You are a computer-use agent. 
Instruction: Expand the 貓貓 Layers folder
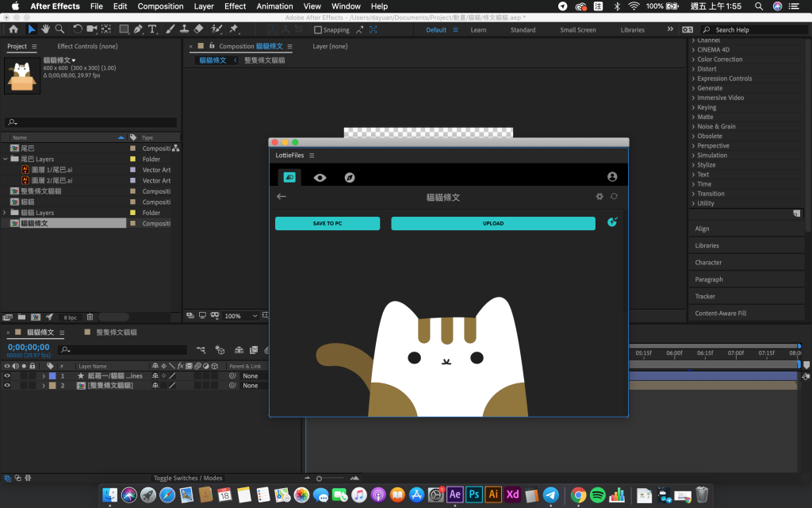click(x=6, y=213)
